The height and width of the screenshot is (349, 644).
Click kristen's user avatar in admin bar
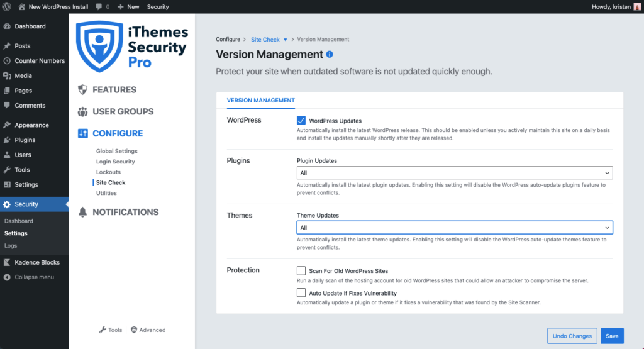point(638,6)
